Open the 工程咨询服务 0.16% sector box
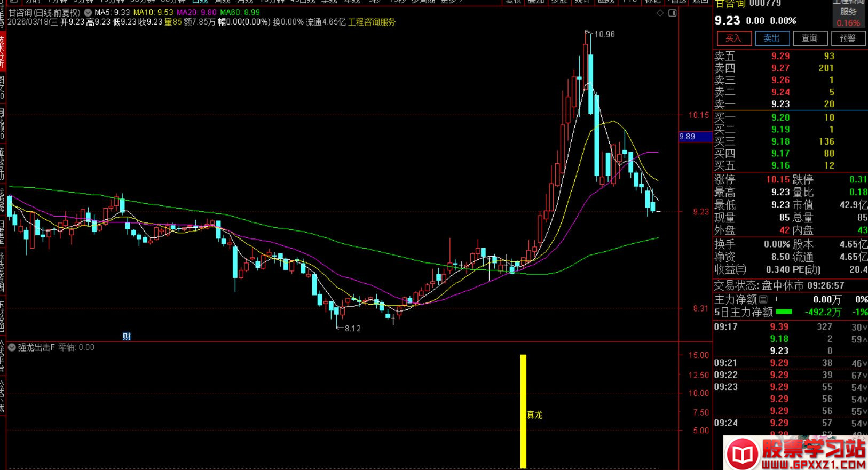This screenshot has height=470, width=868. pyautogui.click(x=849, y=14)
